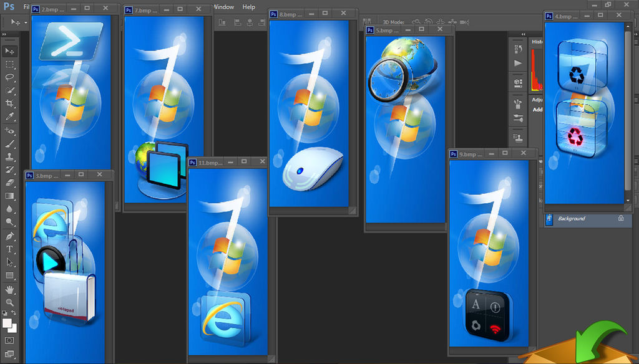
Task: Click the Background layer lock icon
Action: tap(621, 218)
